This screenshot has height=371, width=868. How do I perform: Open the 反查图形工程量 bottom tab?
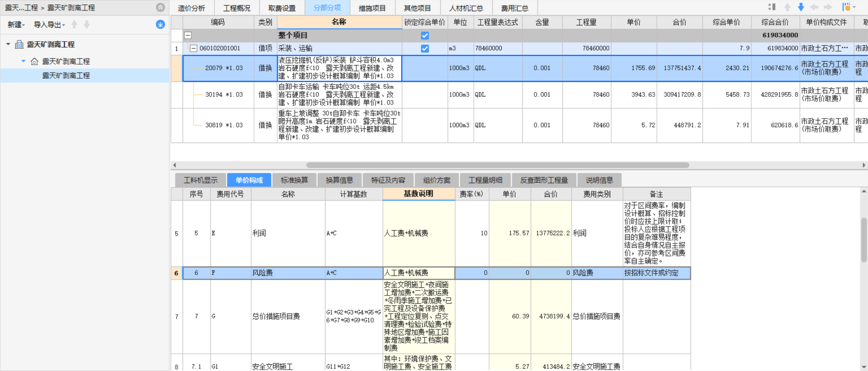pos(544,180)
